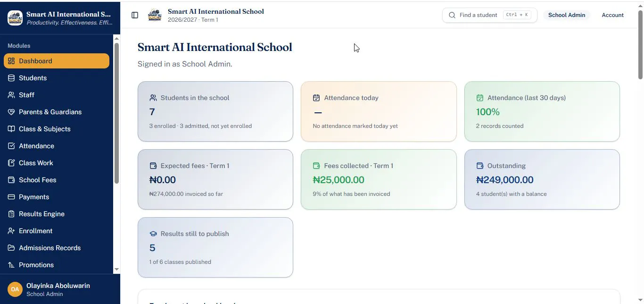Viewport: 644px width, 304px height.
Task: Click the Parents & Guardians heart icon
Action: [x=11, y=112]
